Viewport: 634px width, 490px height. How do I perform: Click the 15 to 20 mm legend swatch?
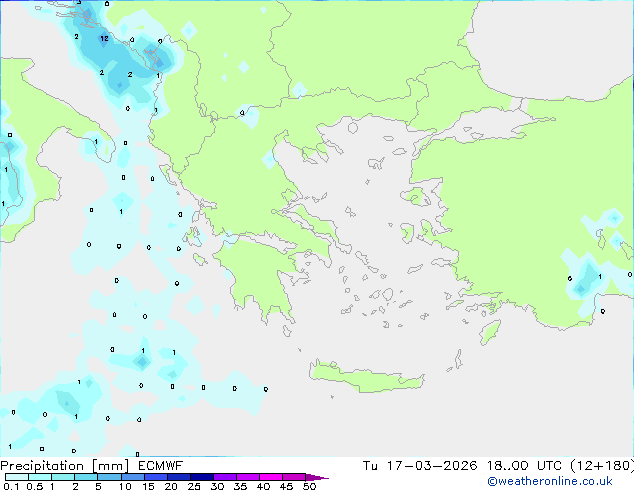pyautogui.click(x=155, y=477)
